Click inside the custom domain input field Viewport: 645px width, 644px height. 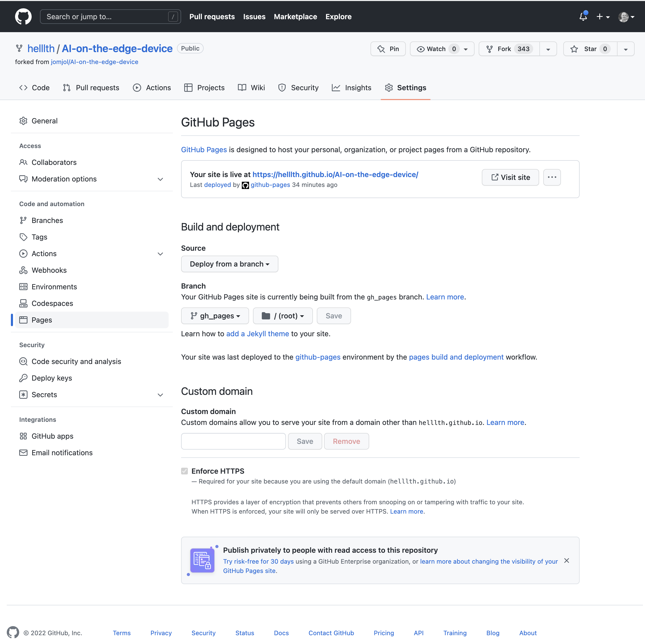click(233, 441)
